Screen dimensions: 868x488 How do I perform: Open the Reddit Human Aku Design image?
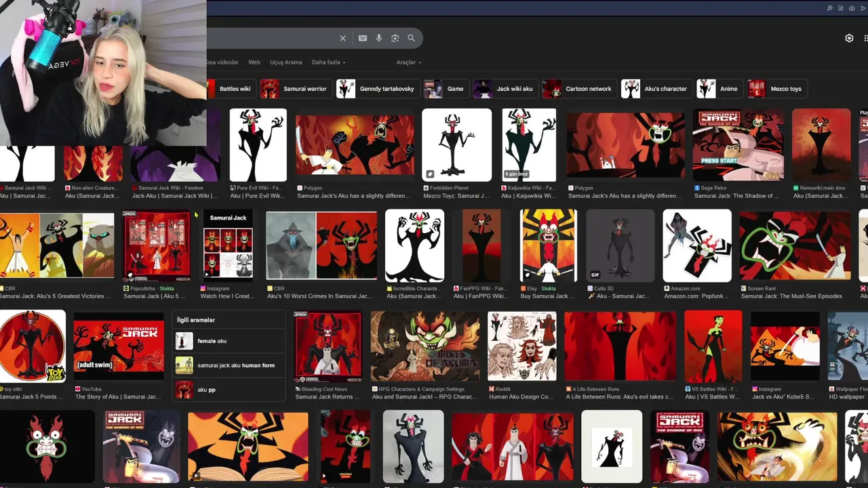pyautogui.click(x=522, y=347)
